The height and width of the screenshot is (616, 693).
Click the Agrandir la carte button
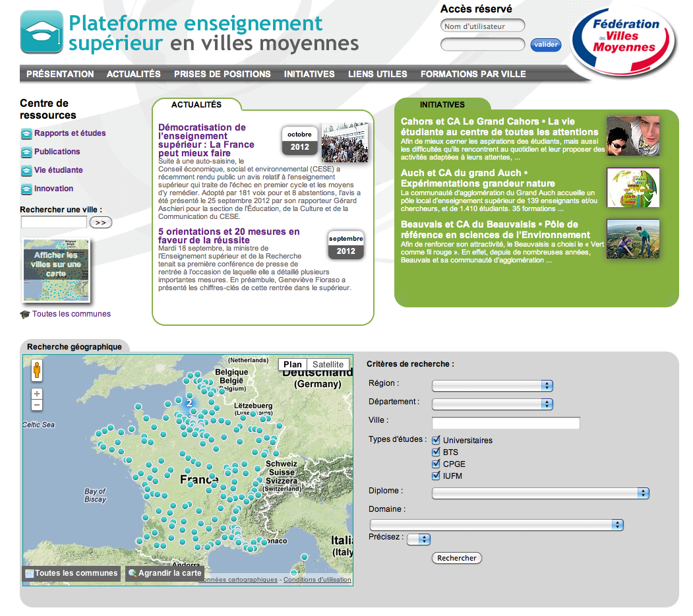(x=165, y=574)
